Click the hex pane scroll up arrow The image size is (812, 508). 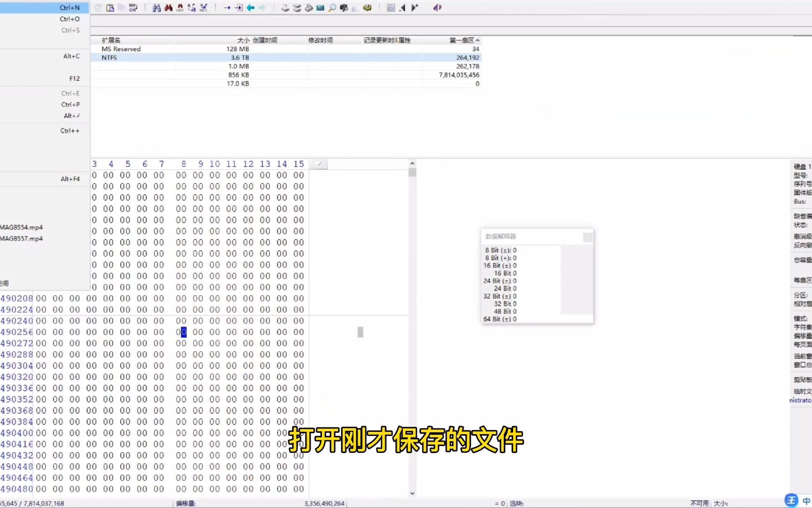(412, 164)
